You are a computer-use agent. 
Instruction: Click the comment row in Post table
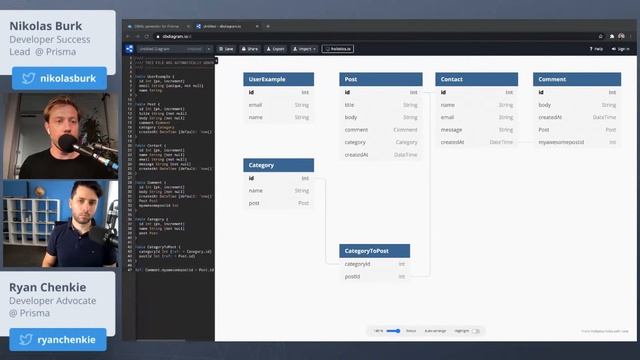point(381,130)
